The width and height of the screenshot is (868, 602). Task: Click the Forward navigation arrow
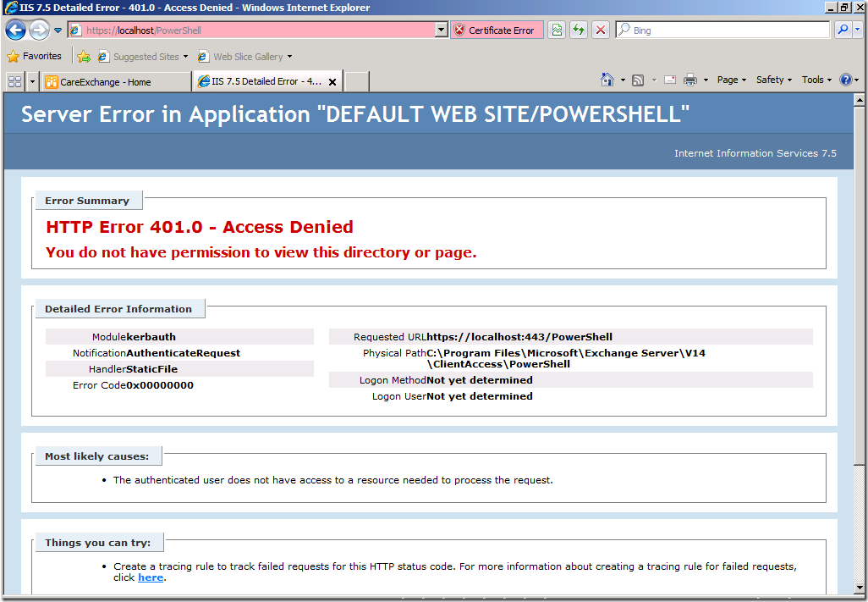[39, 30]
